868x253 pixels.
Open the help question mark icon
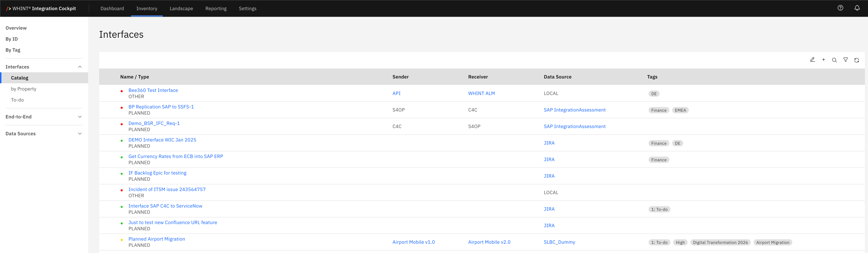[x=840, y=8]
